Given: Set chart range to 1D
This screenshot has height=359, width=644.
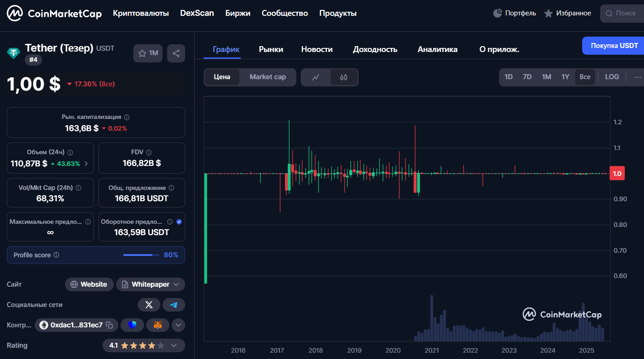Looking at the screenshot, I should (509, 77).
